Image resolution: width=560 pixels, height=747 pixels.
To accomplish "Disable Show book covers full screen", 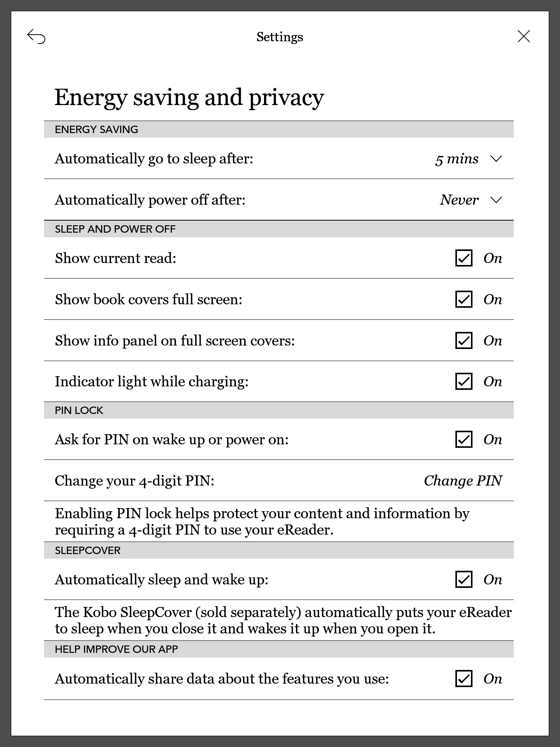I will point(464,300).
